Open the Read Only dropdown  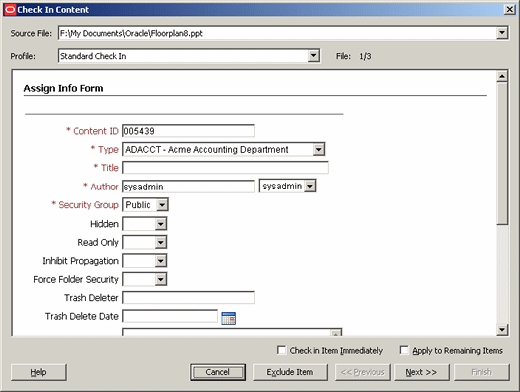click(161, 242)
